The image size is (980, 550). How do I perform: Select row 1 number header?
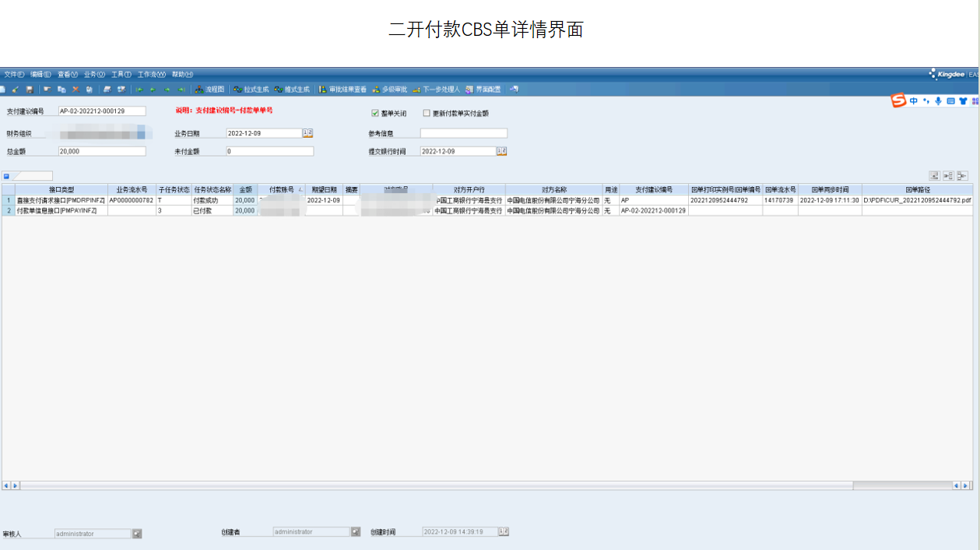tap(9, 200)
